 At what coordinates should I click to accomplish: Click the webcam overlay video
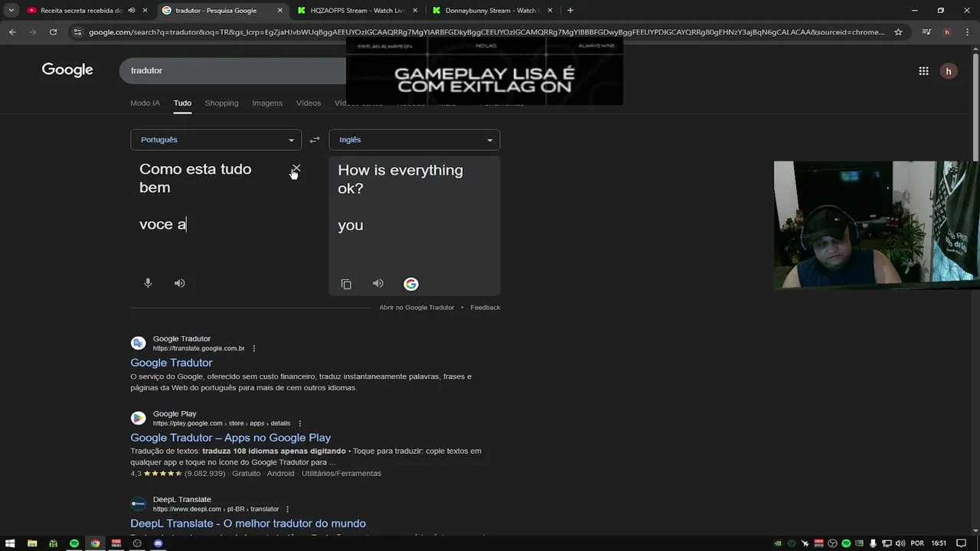point(877,225)
